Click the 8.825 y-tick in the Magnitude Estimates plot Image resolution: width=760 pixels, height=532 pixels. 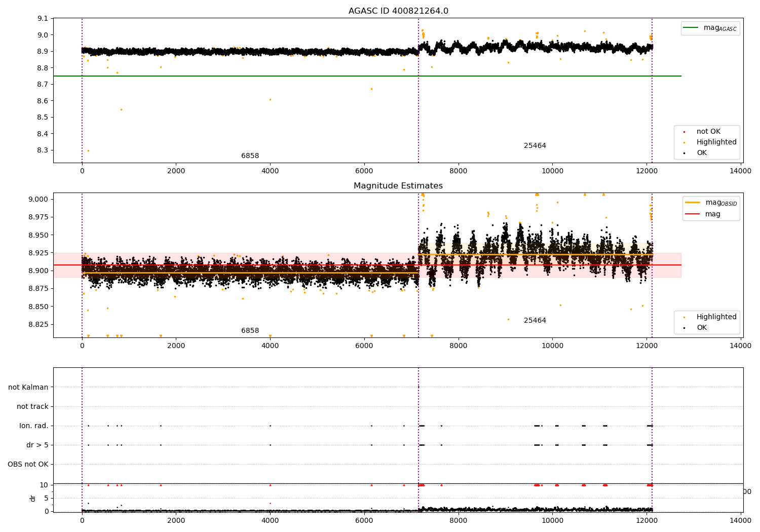click(x=39, y=324)
